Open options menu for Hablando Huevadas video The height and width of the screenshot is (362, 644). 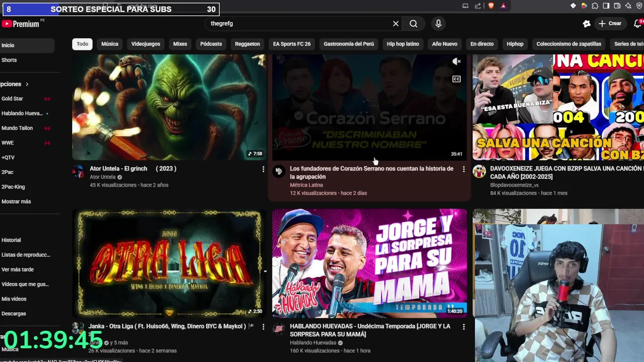click(x=464, y=327)
